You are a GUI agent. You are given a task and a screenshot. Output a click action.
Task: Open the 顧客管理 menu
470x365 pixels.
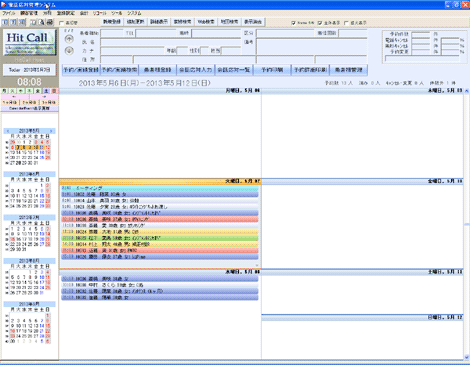point(29,13)
